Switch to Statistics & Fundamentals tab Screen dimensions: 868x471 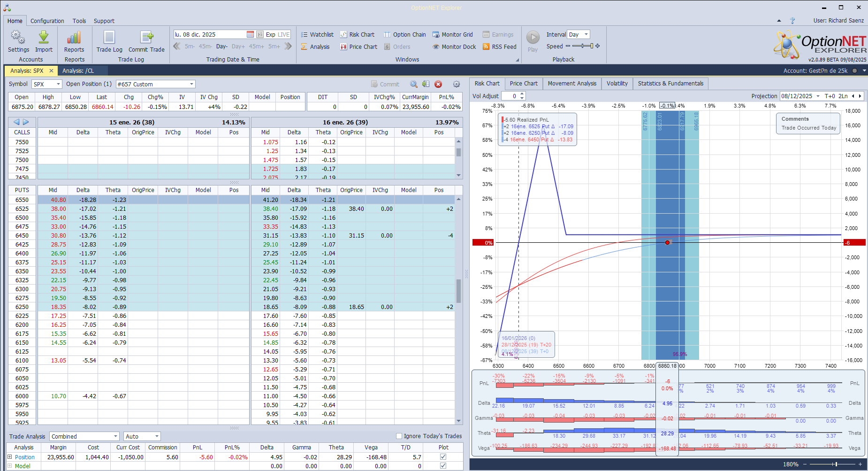tap(670, 84)
